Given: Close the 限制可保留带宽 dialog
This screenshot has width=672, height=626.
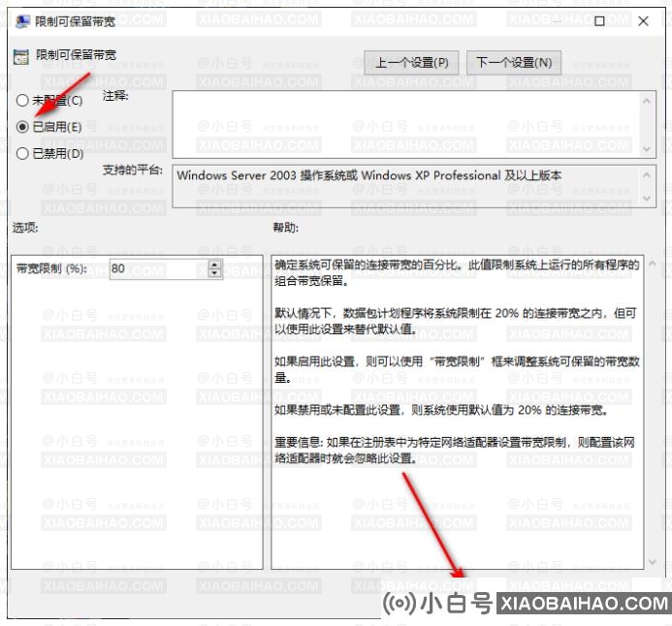Looking at the screenshot, I should (643, 21).
